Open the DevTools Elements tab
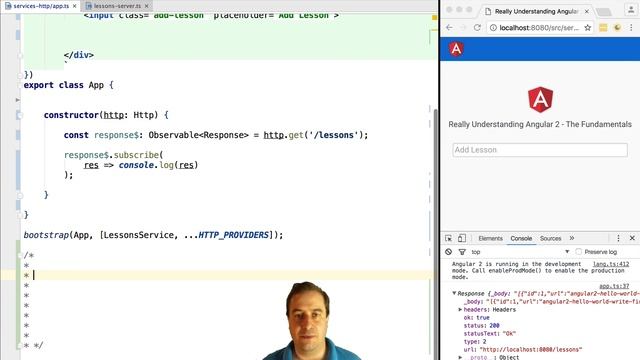This screenshot has height=360, width=640. 490,238
